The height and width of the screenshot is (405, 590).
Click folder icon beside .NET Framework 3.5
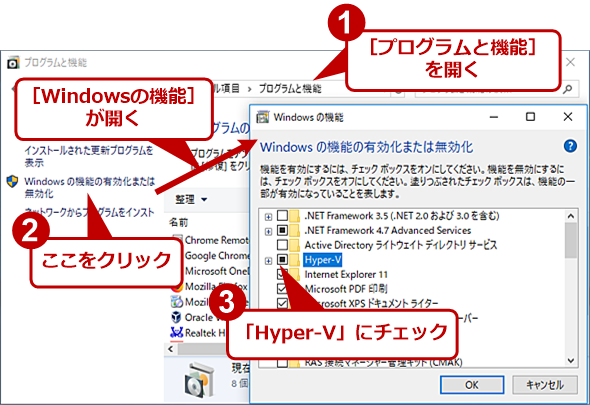pos(295,216)
